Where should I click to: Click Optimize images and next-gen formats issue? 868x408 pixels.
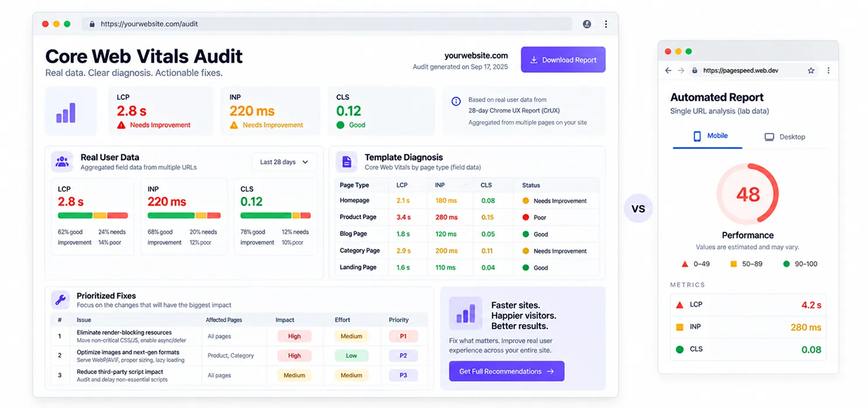point(128,352)
